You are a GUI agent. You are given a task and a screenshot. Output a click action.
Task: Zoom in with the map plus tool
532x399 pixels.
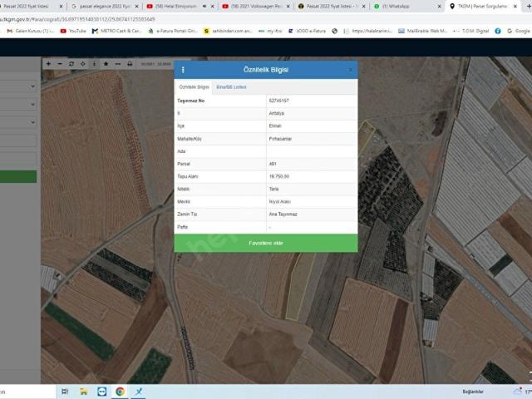coord(48,64)
